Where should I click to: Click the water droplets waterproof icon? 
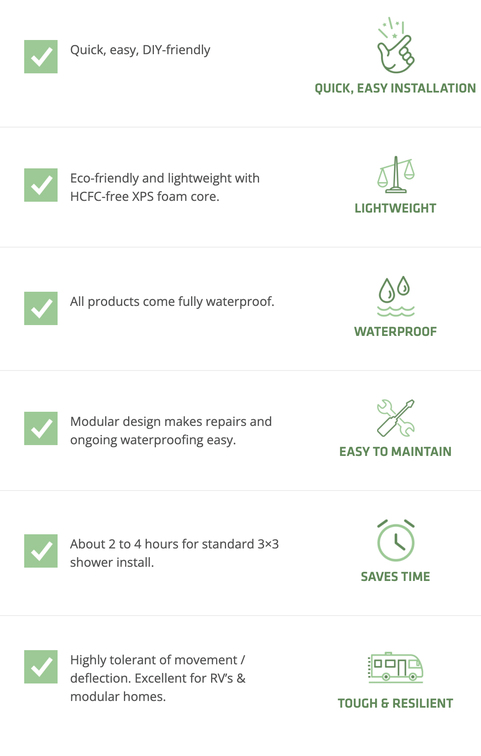395,297
